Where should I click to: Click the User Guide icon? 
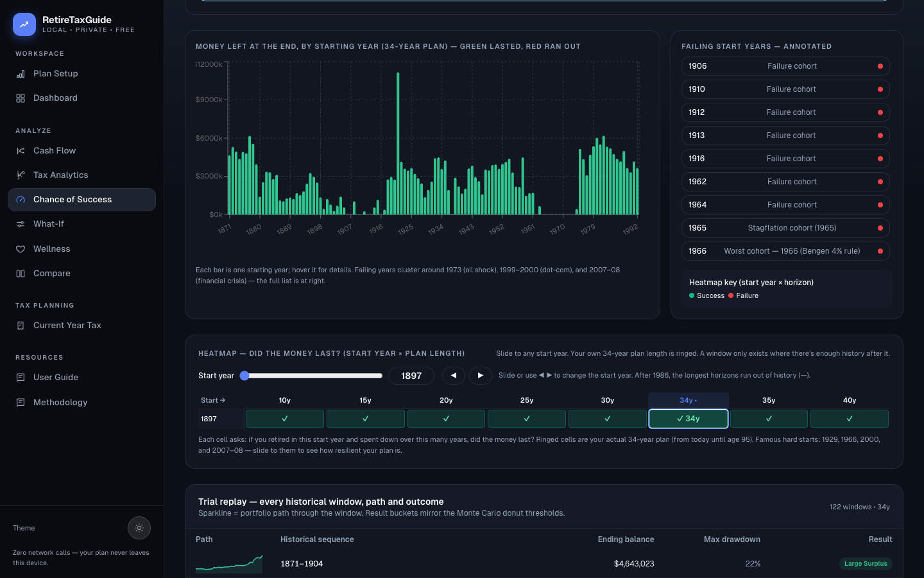pyautogui.click(x=21, y=378)
